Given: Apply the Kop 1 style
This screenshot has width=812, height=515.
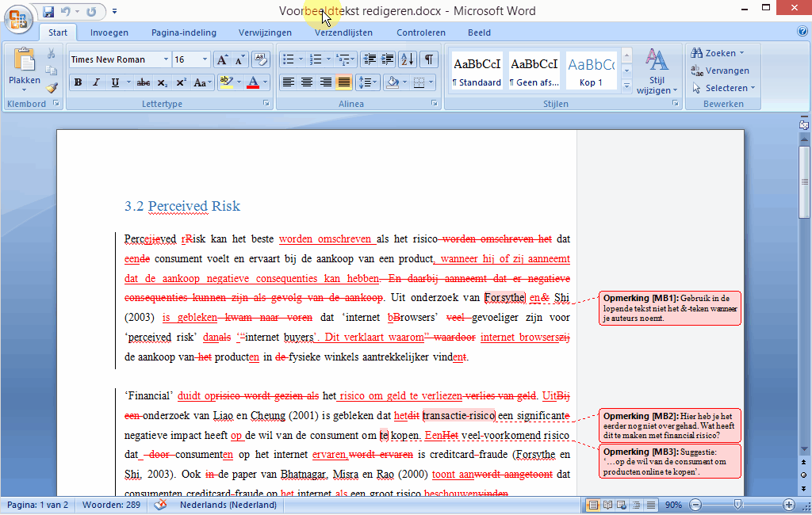Looking at the screenshot, I should click(x=591, y=71).
